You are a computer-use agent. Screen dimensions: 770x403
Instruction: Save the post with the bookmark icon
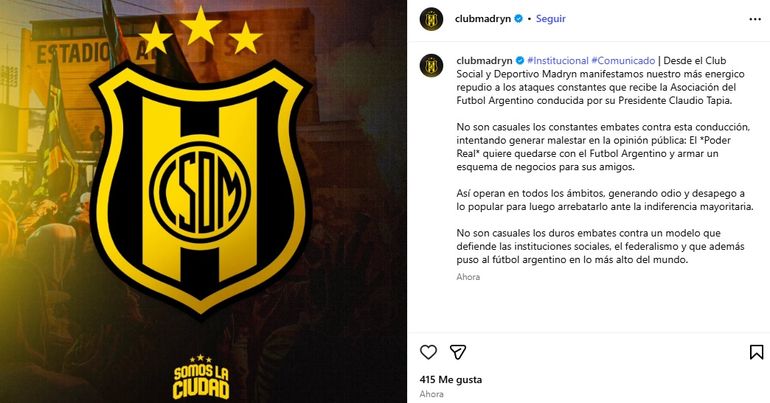tap(756, 352)
